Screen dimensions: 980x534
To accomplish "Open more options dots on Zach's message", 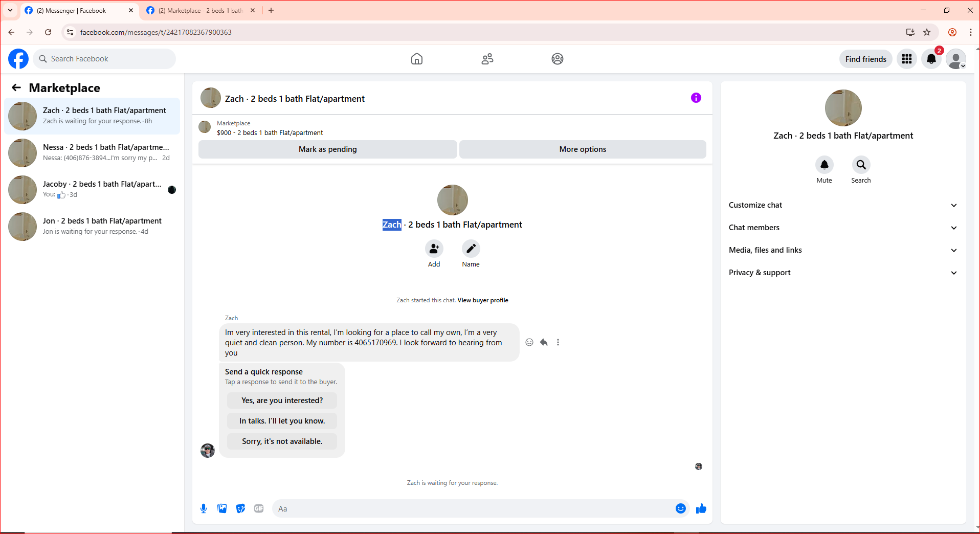I will 558,342.
